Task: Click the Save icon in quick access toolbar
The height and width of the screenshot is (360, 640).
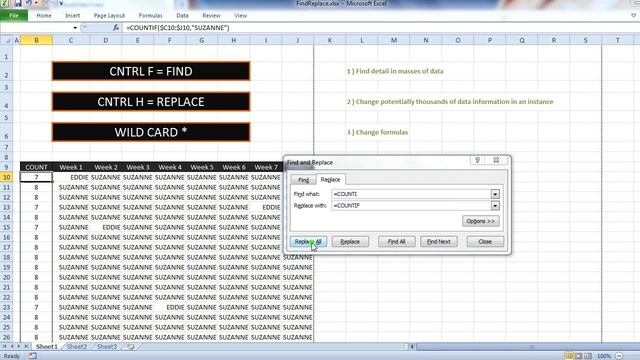Action: tap(18, 3)
